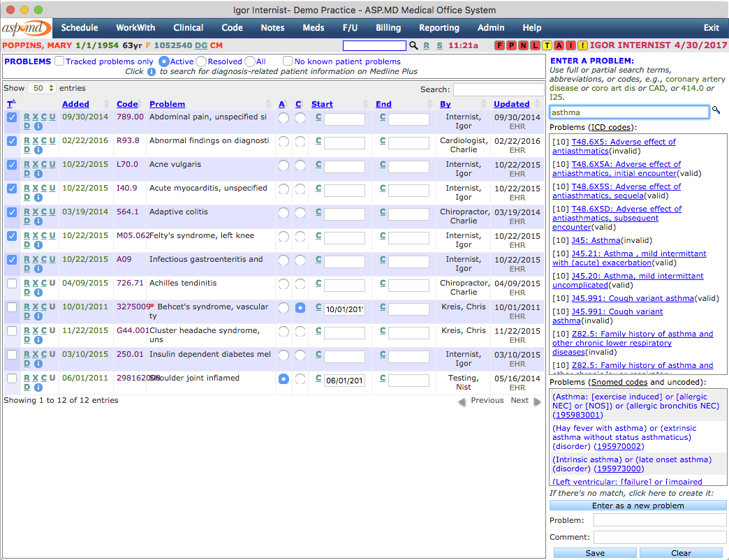Select the Resolved radio button
The image size is (729, 560).
(x=202, y=61)
